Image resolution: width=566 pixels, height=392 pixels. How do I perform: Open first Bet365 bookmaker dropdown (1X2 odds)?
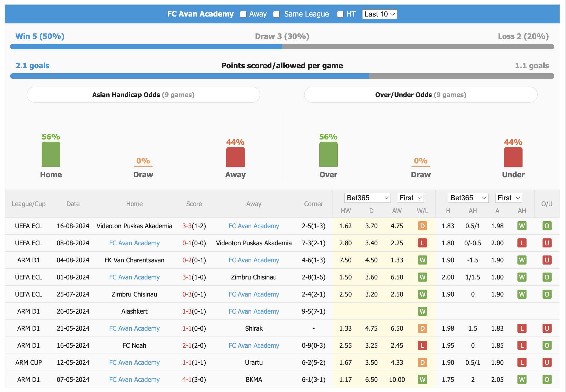(x=368, y=198)
